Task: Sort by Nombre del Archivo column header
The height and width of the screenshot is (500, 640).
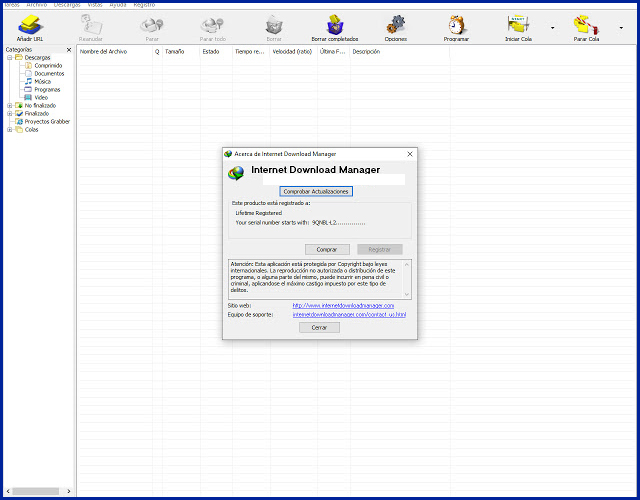Action: tap(115, 52)
